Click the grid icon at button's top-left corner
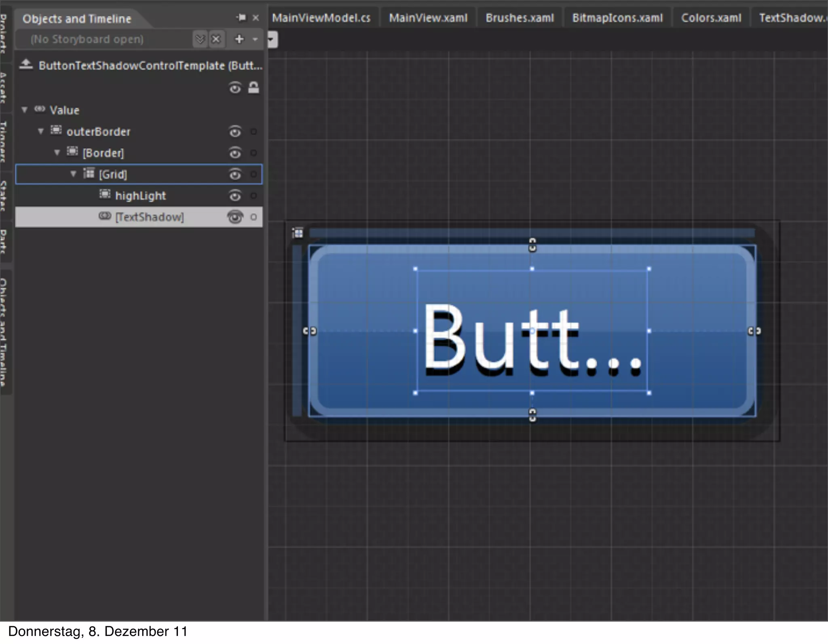Screen dimensions: 828x644 coord(298,233)
